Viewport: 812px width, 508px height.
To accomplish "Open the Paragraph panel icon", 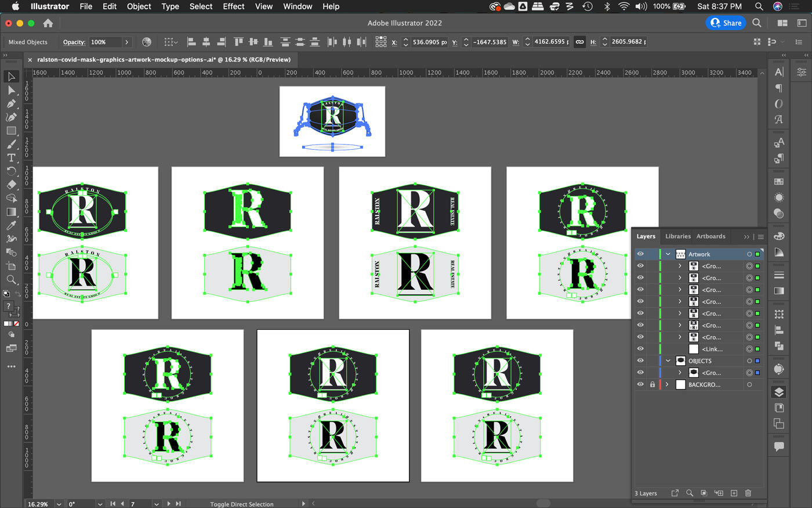I will (779, 88).
